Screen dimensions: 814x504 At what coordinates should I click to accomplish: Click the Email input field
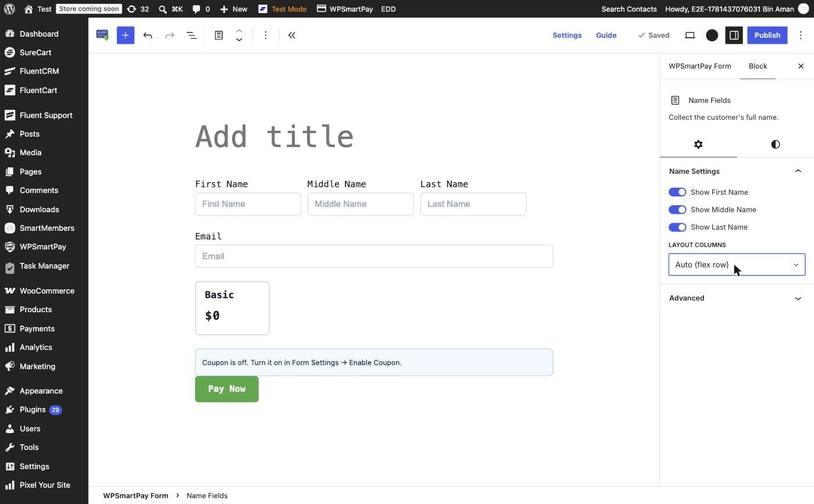[x=374, y=256]
